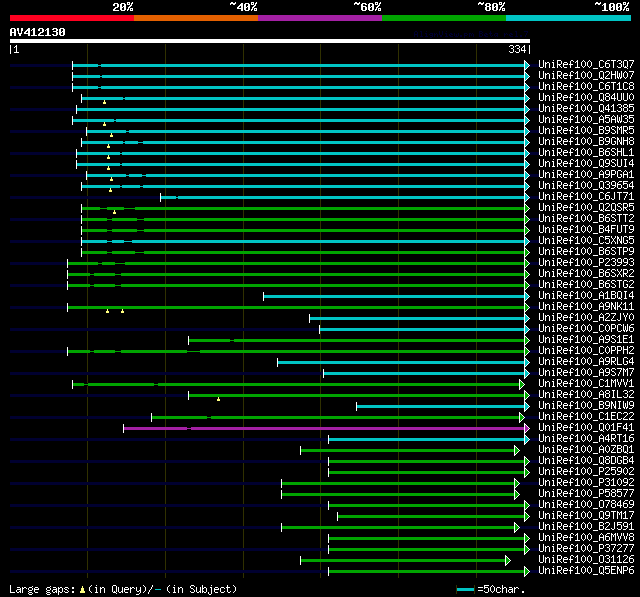
Task: Click the green arrowhead ending the O31126 alignment
Action: click(x=508, y=560)
